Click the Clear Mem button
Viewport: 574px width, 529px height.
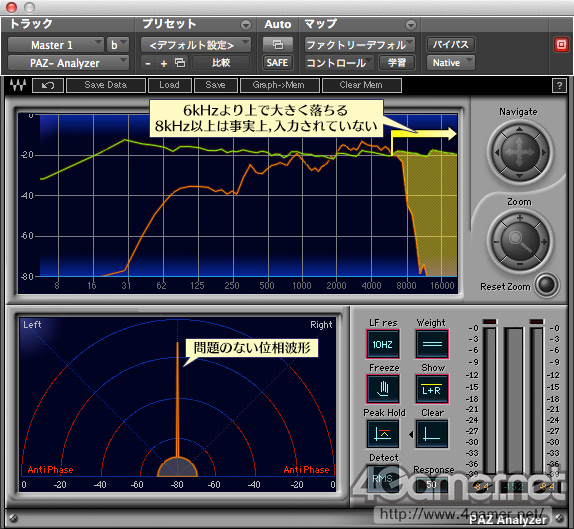click(361, 85)
